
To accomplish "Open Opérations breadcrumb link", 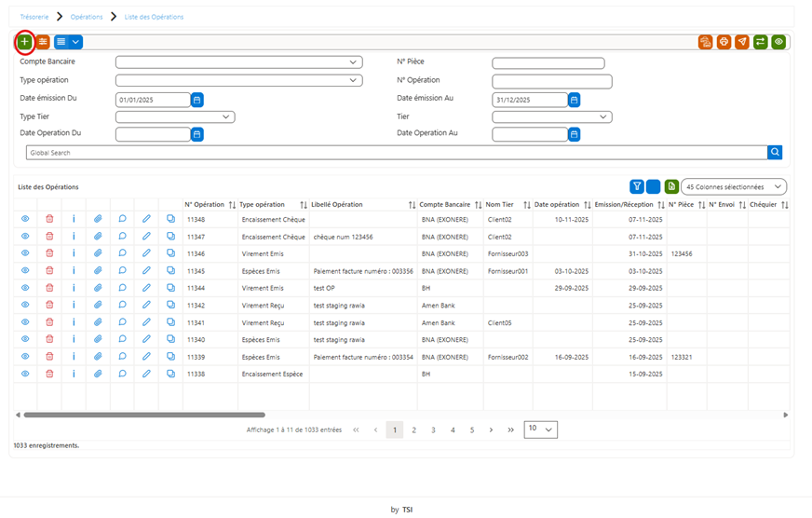I will click(87, 17).
